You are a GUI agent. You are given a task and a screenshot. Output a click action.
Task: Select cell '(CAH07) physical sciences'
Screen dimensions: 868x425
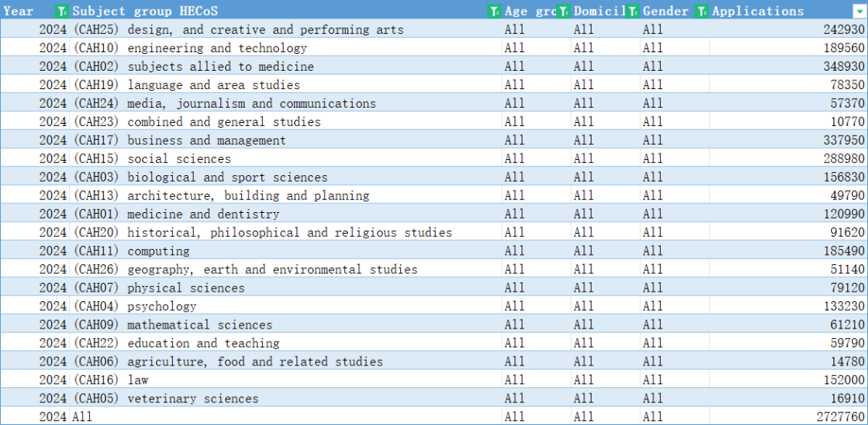tap(285, 288)
